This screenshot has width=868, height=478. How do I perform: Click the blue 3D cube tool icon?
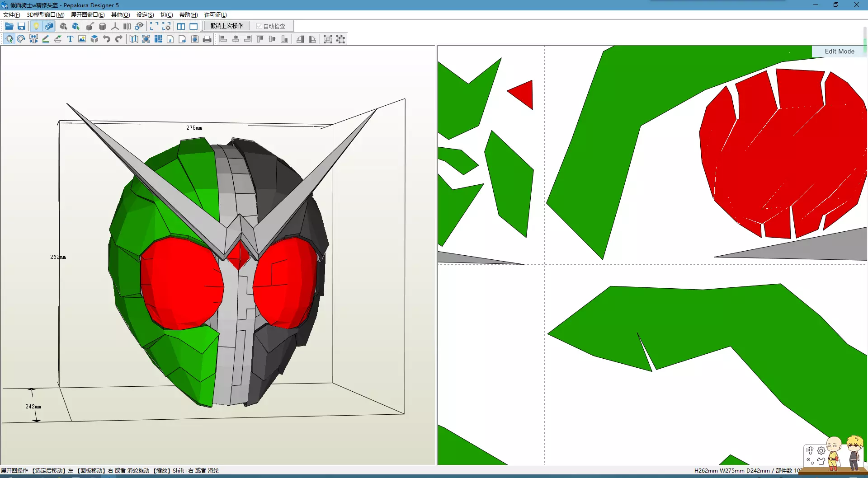tap(94, 39)
